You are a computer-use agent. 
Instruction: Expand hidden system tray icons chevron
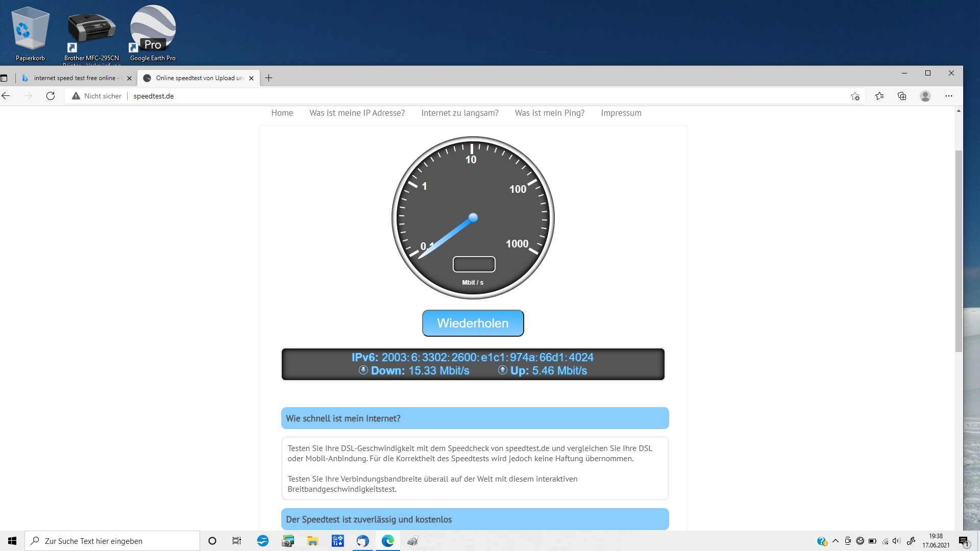click(x=836, y=541)
